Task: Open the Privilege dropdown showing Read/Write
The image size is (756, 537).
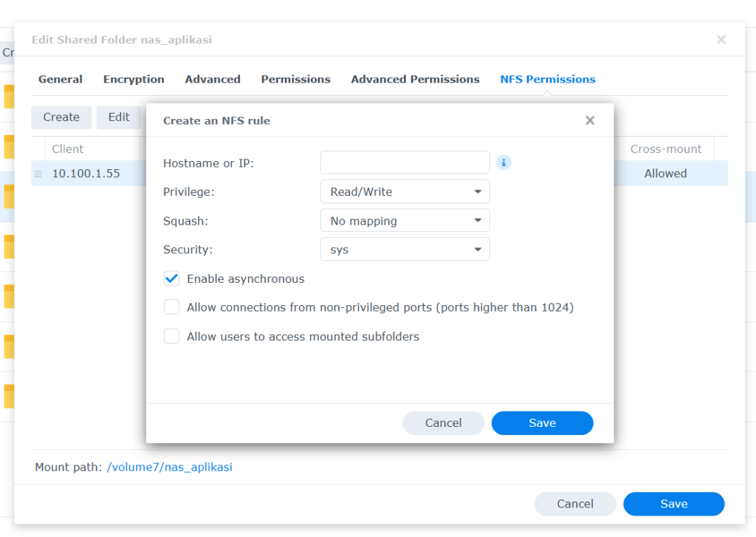Action: click(405, 191)
